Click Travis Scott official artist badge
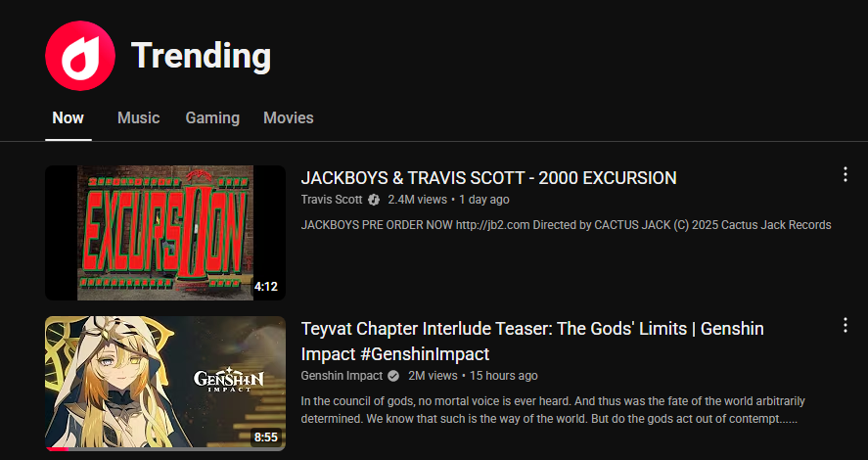The width and height of the screenshot is (868, 460). point(374,200)
